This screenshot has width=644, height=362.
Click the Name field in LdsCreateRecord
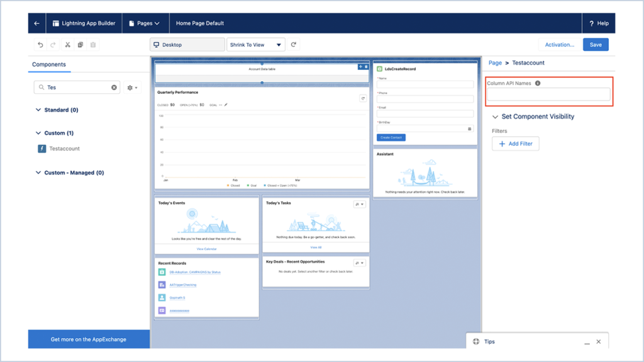coord(425,84)
